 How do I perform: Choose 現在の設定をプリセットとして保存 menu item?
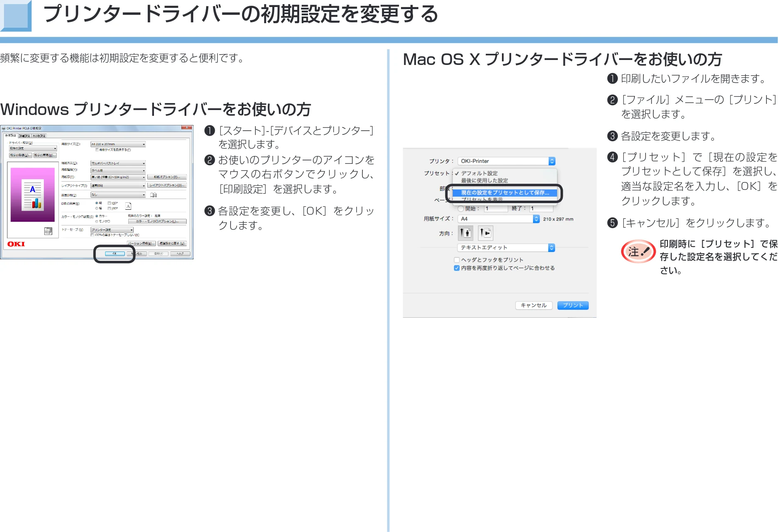pos(505,193)
